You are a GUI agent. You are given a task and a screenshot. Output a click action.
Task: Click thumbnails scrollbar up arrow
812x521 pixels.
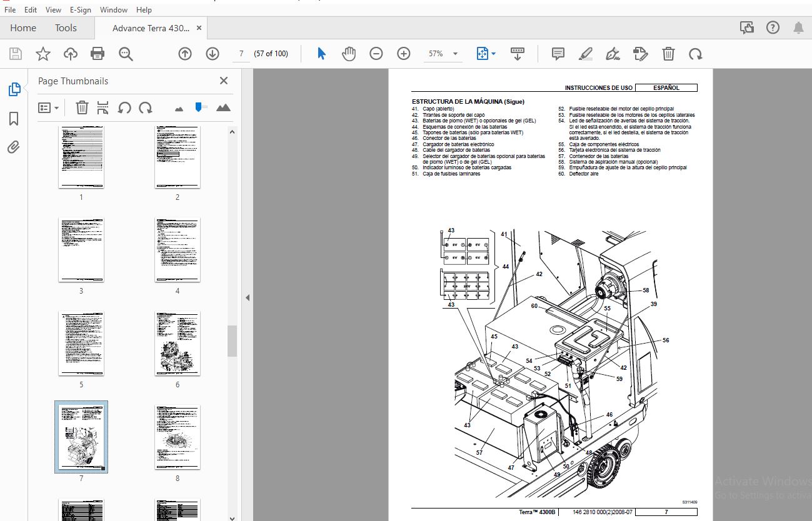click(232, 132)
